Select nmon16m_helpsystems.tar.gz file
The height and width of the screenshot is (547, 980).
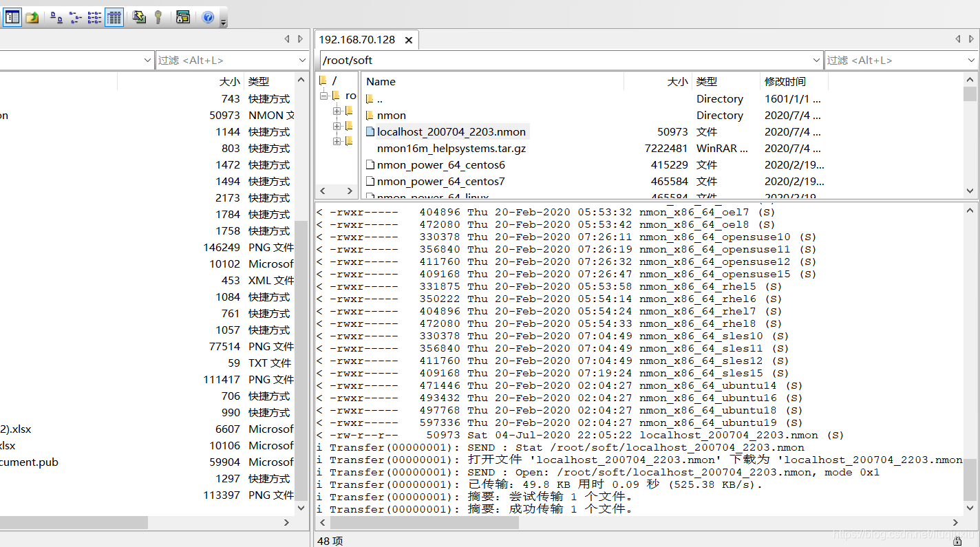(451, 149)
